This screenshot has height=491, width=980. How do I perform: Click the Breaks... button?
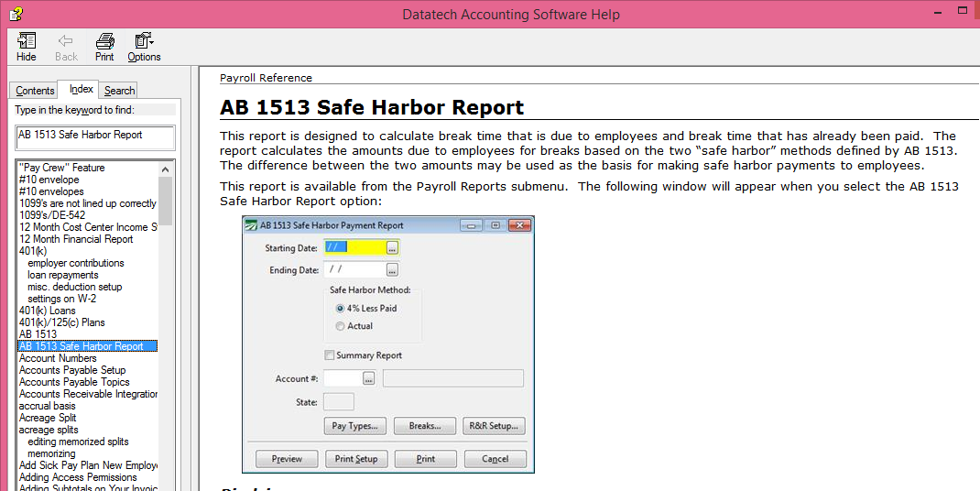(x=425, y=426)
